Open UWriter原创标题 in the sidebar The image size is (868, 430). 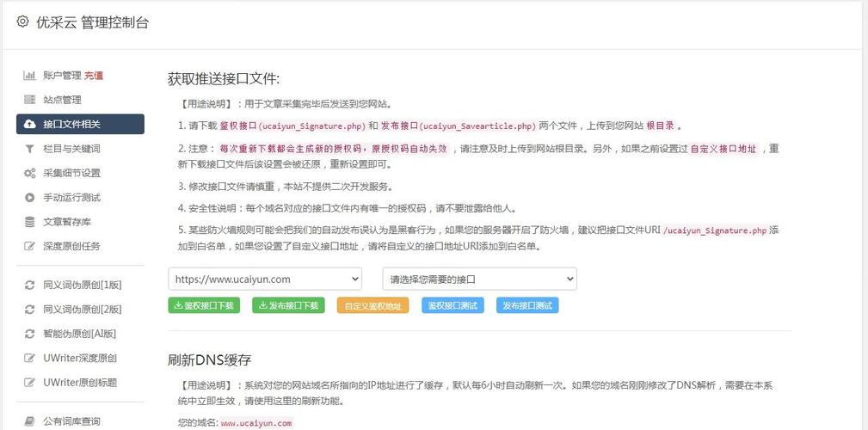click(x=80, y=383)
